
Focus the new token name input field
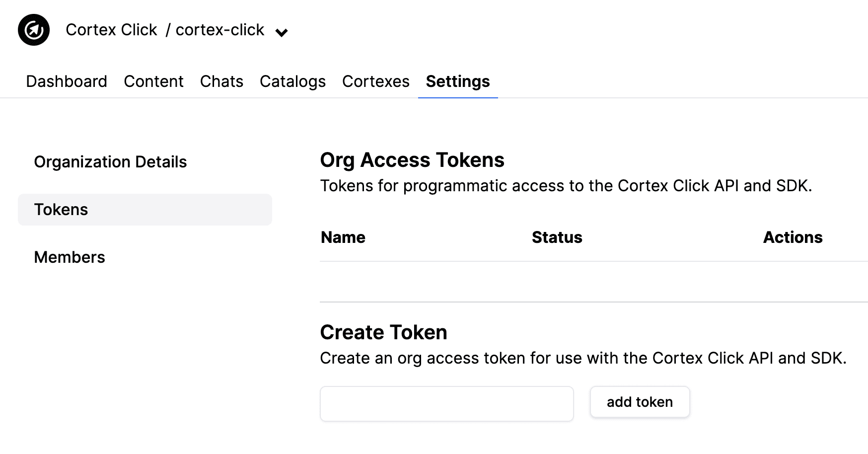pyautogui.click(x=447, y=404)
